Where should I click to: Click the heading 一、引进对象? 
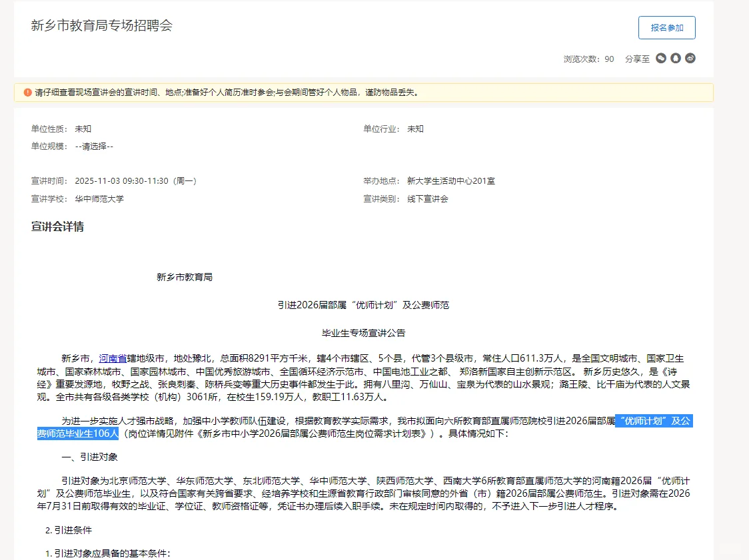tap(89, 457)
